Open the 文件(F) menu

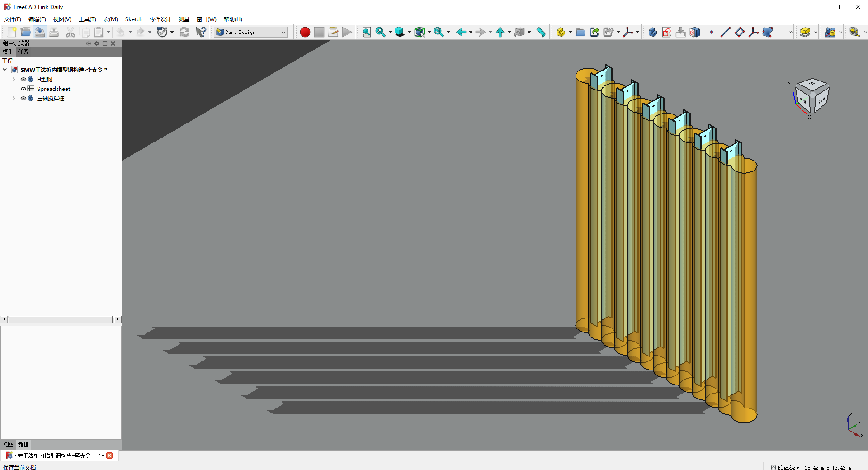[x=13, y=19]
